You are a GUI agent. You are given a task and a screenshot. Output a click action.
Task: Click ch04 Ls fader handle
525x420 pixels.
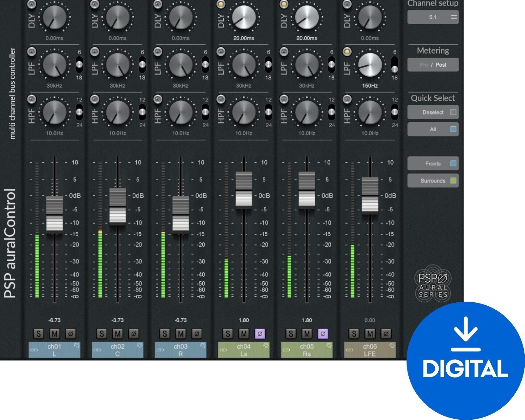244,190
